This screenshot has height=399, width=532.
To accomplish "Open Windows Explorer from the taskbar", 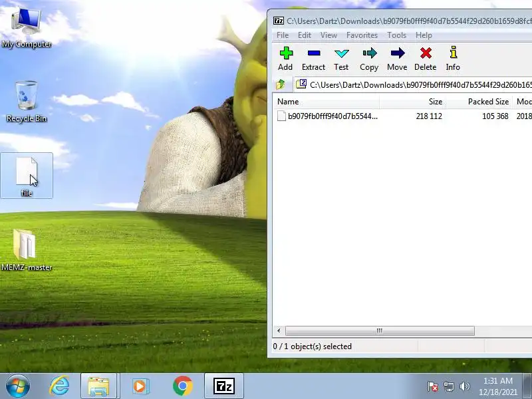I will pyautogui.click(x=98, y=386).
